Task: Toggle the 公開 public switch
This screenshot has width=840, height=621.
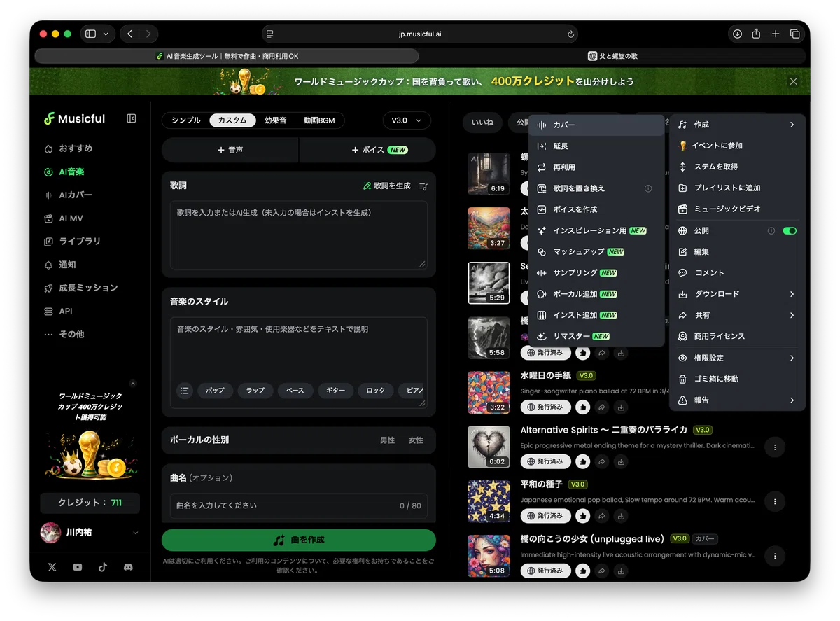Action: tap(790, 230)
